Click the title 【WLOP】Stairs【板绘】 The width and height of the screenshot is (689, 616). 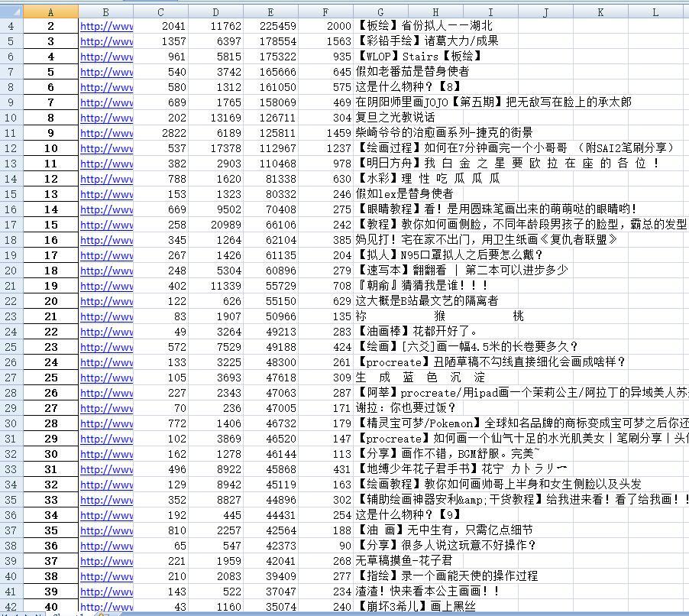tap(419, 57)
